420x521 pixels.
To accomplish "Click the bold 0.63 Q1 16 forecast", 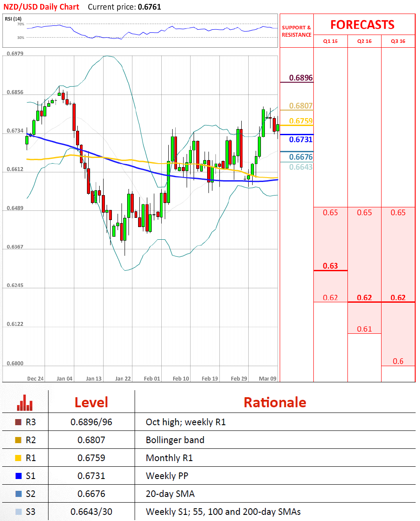I will 330,266.
